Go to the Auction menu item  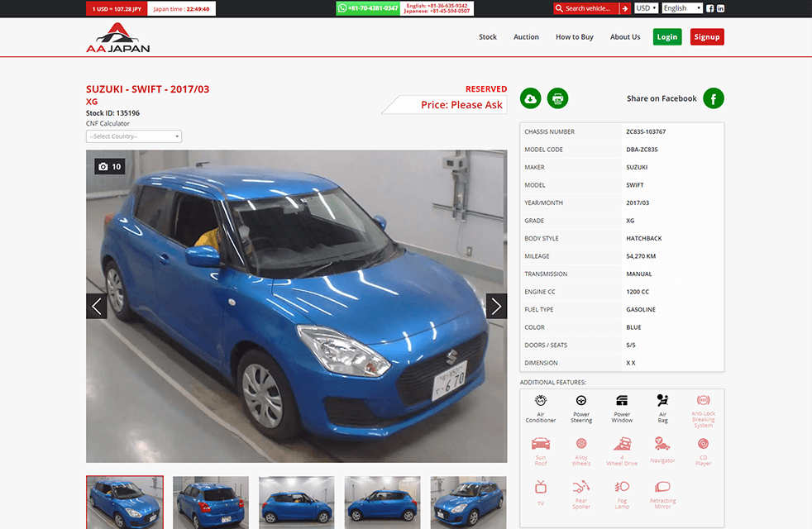526,37
